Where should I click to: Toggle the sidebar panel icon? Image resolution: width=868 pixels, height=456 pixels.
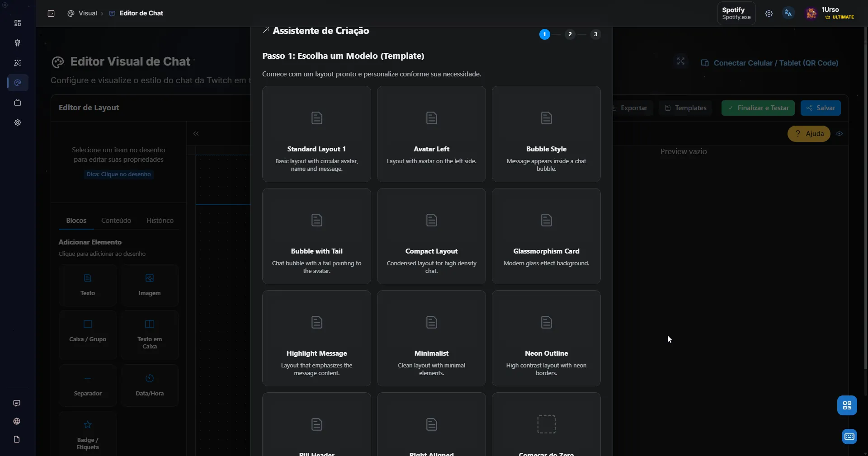tap(51, 14)
